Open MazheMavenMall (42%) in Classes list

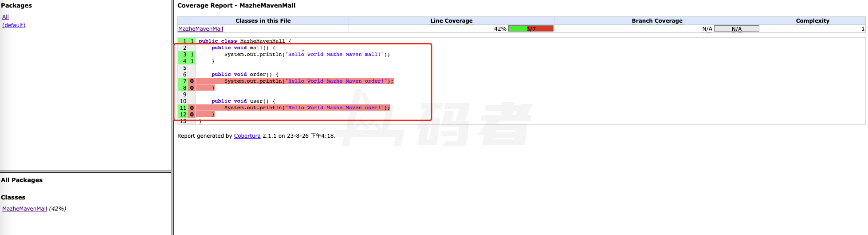point(25,209)
